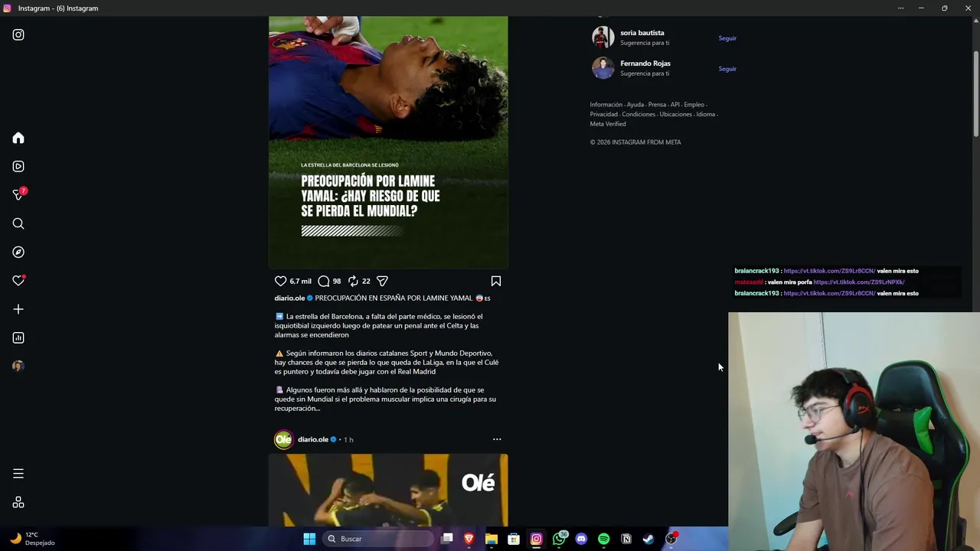Open the Idioma language link

(705, 114)
